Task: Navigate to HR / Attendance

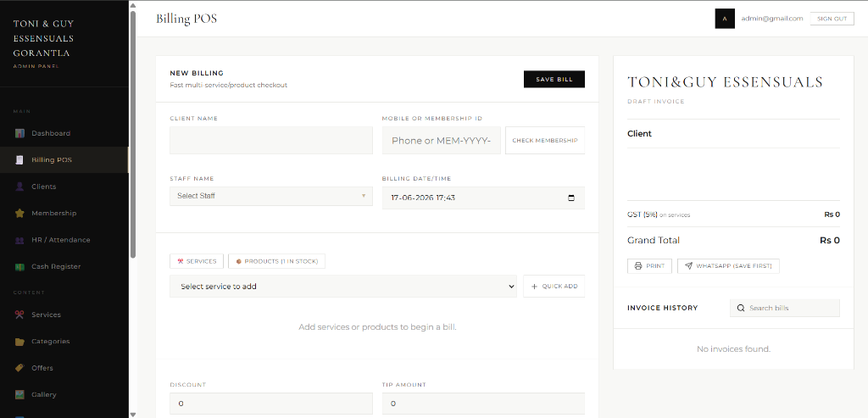Action: click(x=64, y=240)
